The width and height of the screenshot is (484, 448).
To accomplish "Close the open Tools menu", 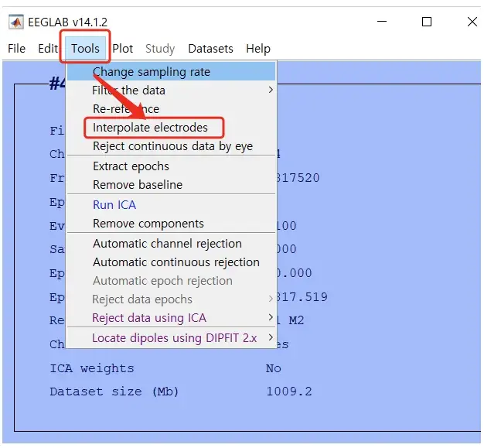I will [85, 48].
